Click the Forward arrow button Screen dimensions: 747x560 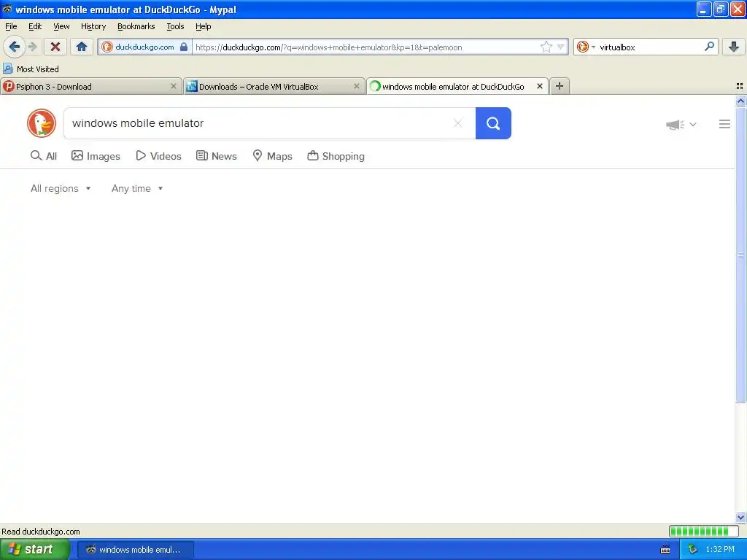(x=33, y=47)
